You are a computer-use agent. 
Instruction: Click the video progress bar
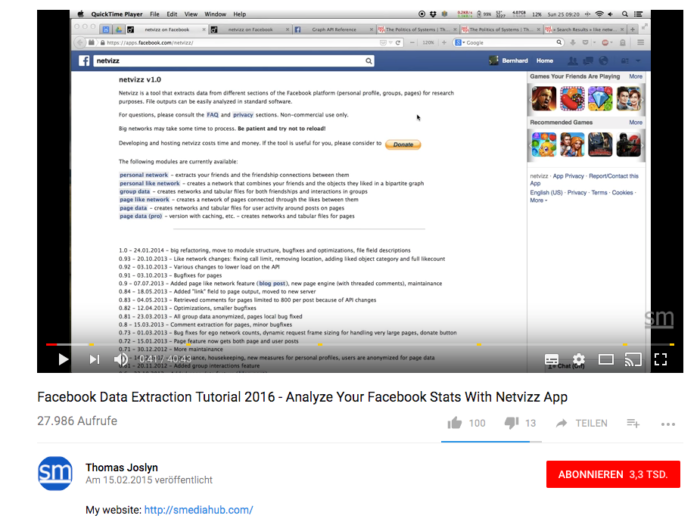point(360,345)
